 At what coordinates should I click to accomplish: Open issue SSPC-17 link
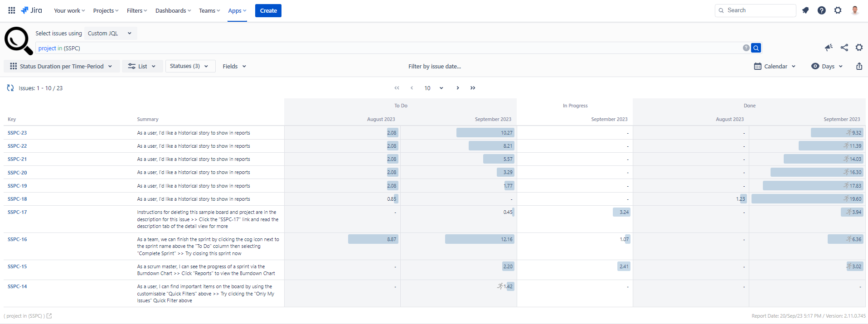pos(17,212)
